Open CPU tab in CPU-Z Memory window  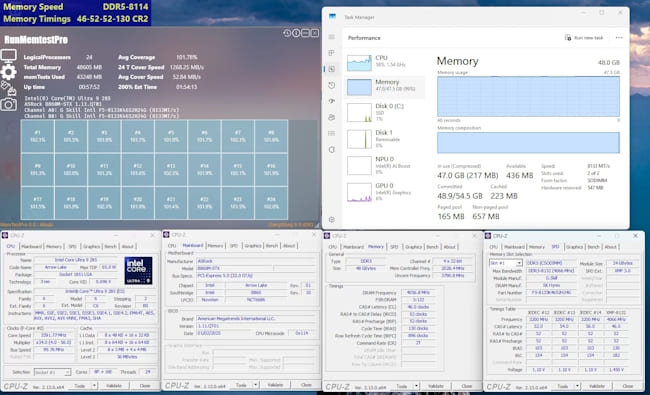tap(332, 247)
